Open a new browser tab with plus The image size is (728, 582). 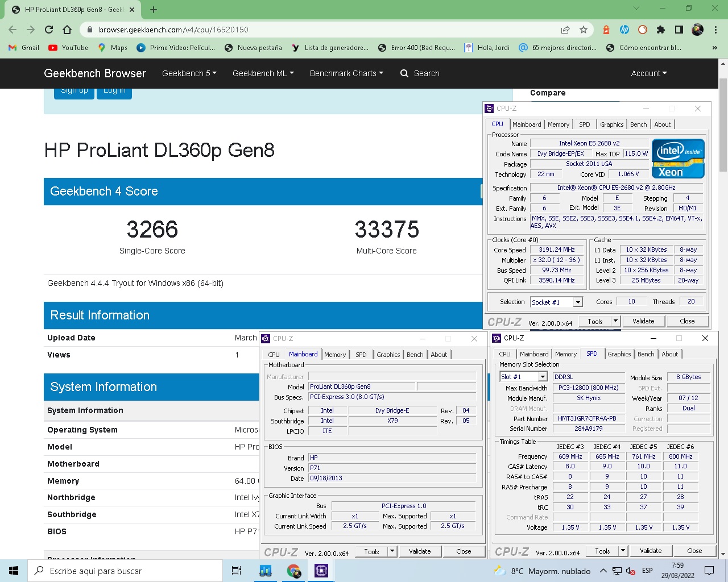(x=154, y=10)
